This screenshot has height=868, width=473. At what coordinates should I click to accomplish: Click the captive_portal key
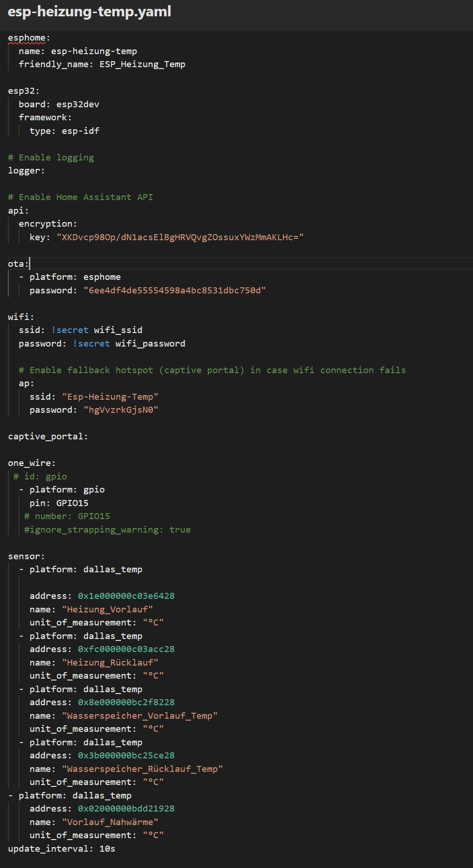tap(48, 437)
